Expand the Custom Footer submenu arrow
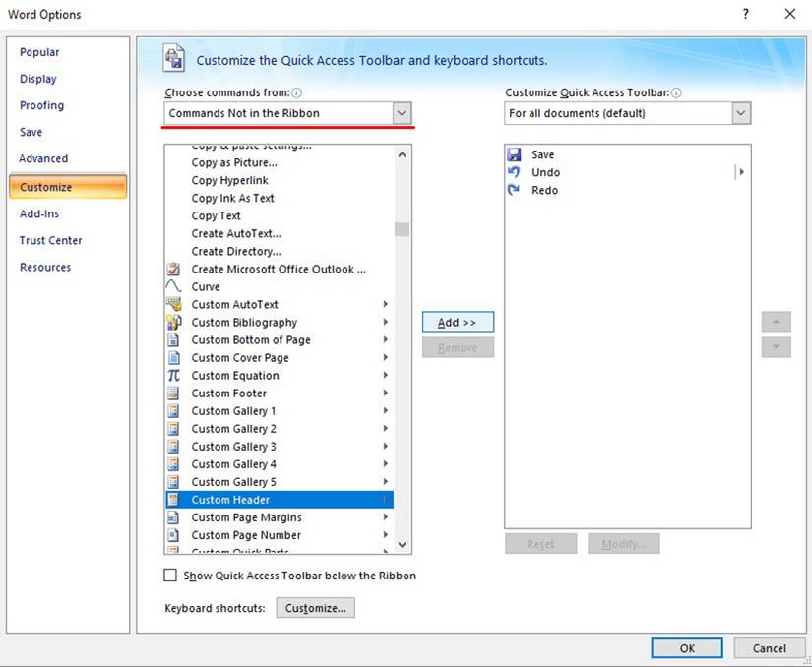 tap(385, 393)
